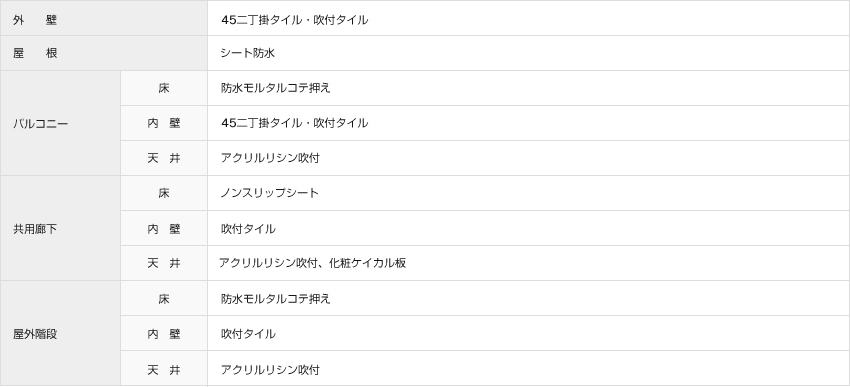Viewport: 850px width, 387px height.
Task: Click 共用廊下 床 sub-label cell
Action: pyautogui.click(x=164, y=194)
